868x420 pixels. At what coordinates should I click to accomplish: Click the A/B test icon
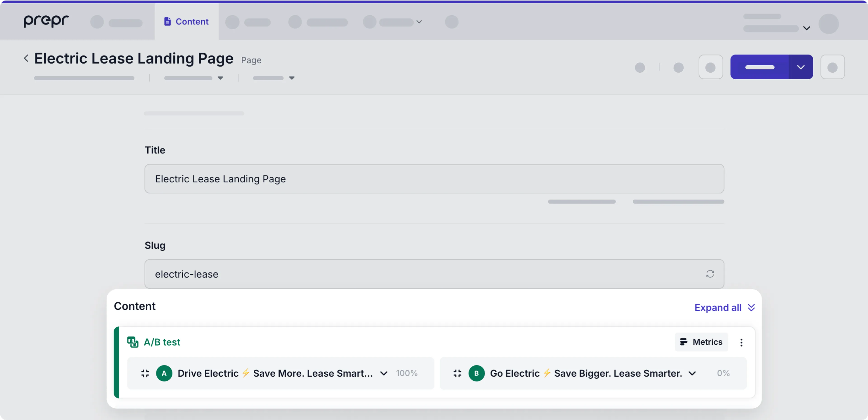click(132, 342)
